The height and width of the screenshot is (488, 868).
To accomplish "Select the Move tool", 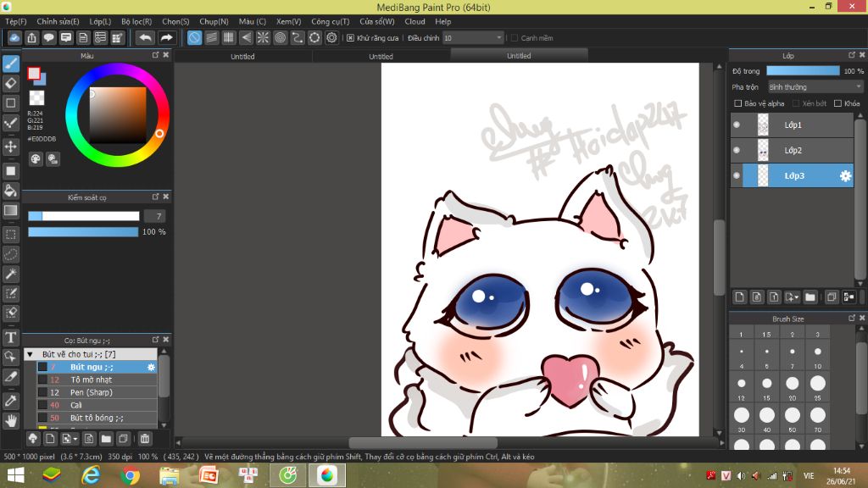I will coord(10,147).
